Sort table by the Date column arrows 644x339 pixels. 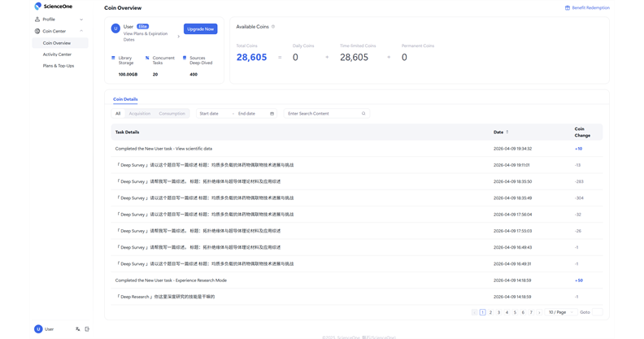507,133
